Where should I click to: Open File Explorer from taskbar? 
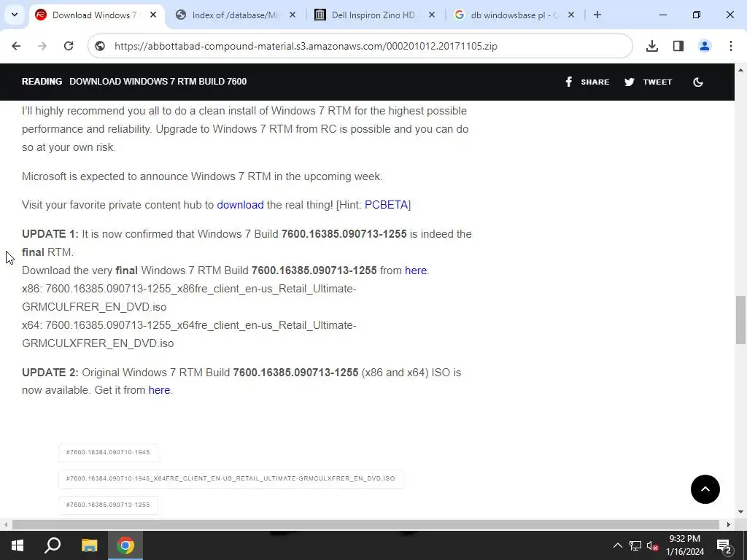[x=89, y=545]
